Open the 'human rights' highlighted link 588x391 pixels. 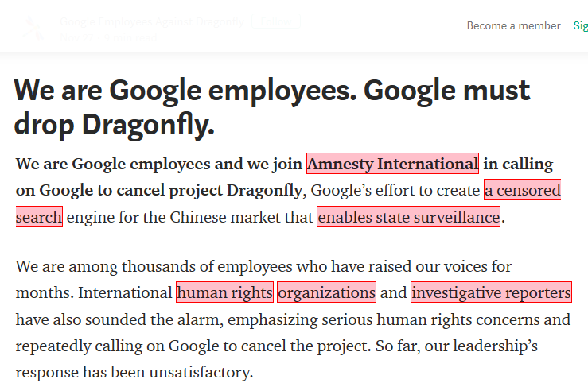pos(224,292)
